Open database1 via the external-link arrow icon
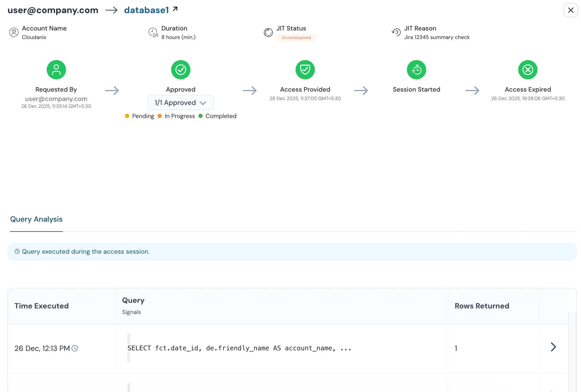 pos(175,8)
